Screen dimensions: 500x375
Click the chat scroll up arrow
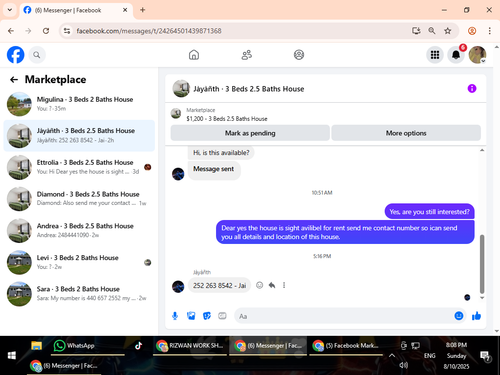coord(482,150)
